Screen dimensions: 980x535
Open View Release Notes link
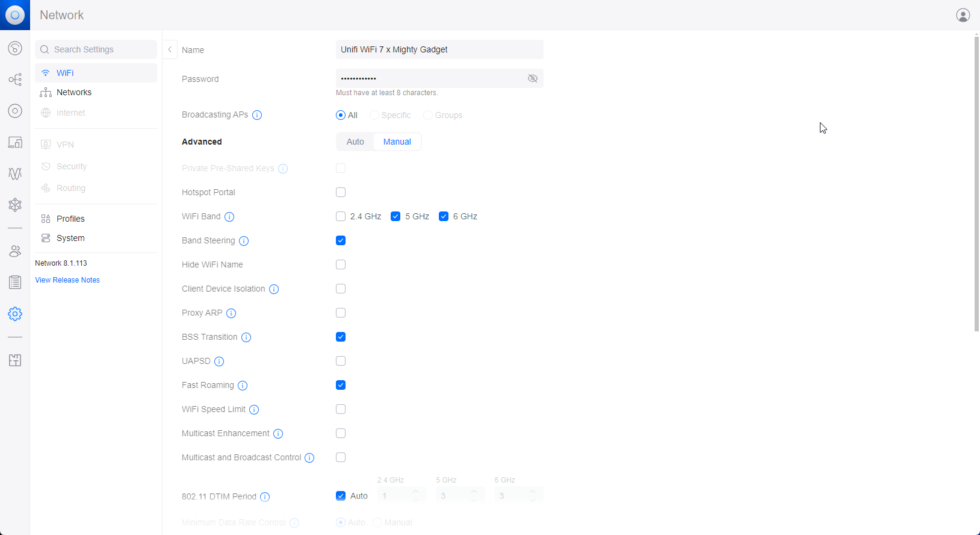point(67,280)
